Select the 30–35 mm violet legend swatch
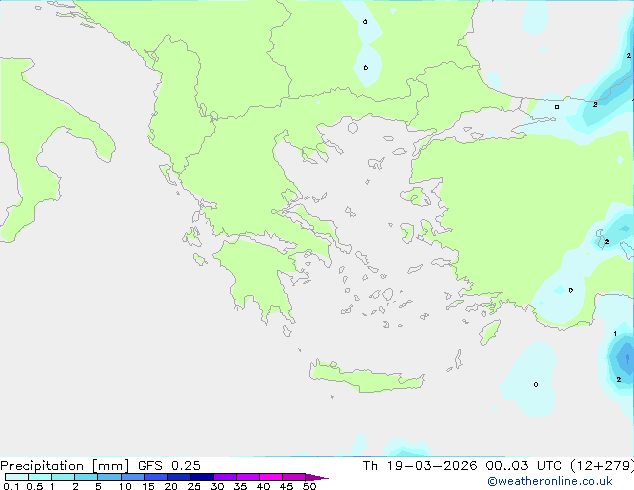The height and width of the screenshot is (490, 634). point(225,477)
